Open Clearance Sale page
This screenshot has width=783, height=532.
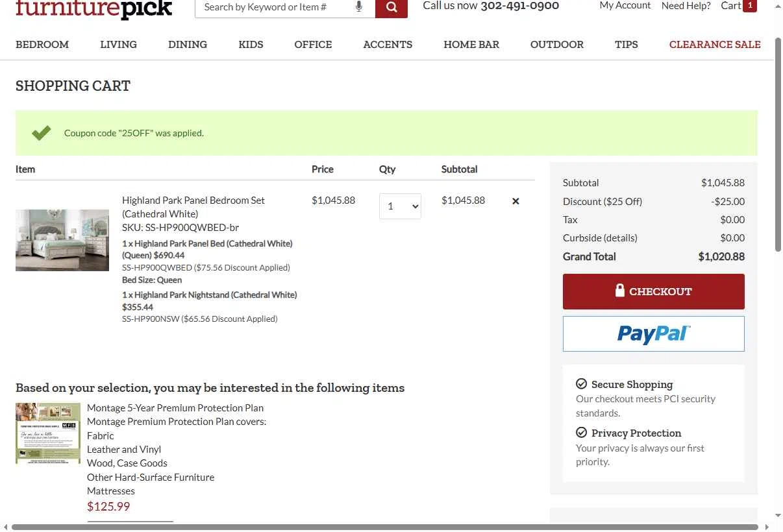point(715,45)
